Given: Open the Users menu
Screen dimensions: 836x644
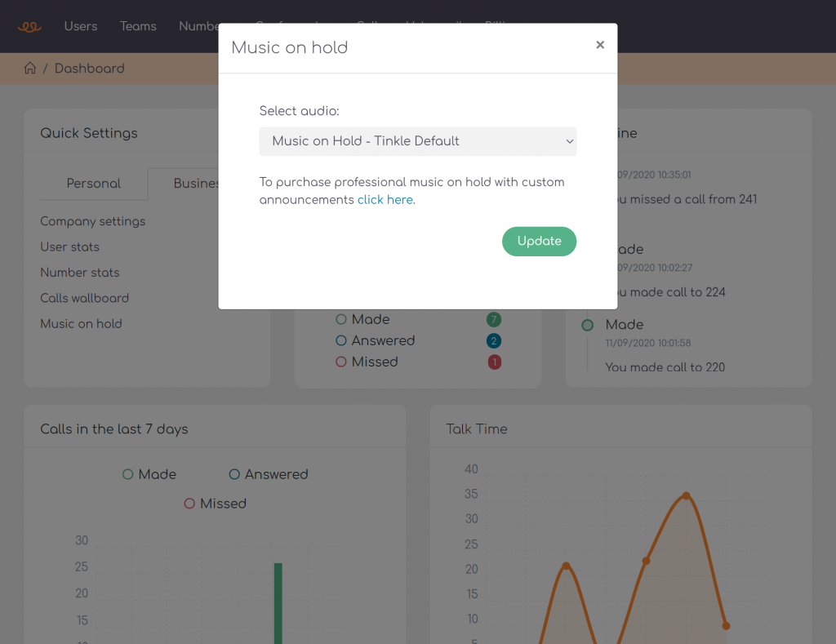Looking at the screenshot, I should pyautogui.click(x=81, y=26).
